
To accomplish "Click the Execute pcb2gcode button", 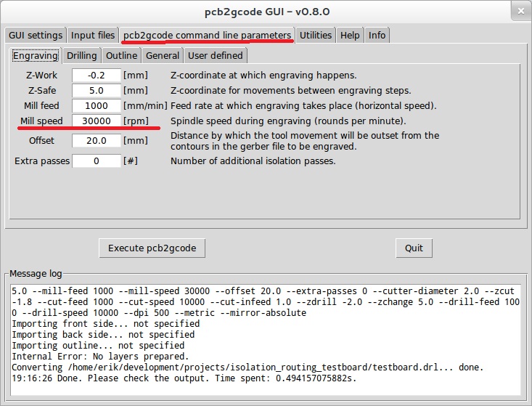I will (152, 248).
